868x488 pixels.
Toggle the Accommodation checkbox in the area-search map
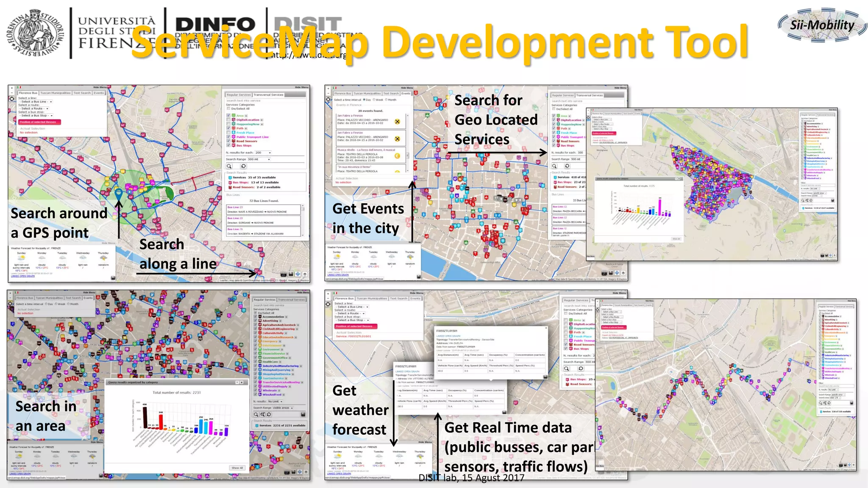tap(256, 317)
